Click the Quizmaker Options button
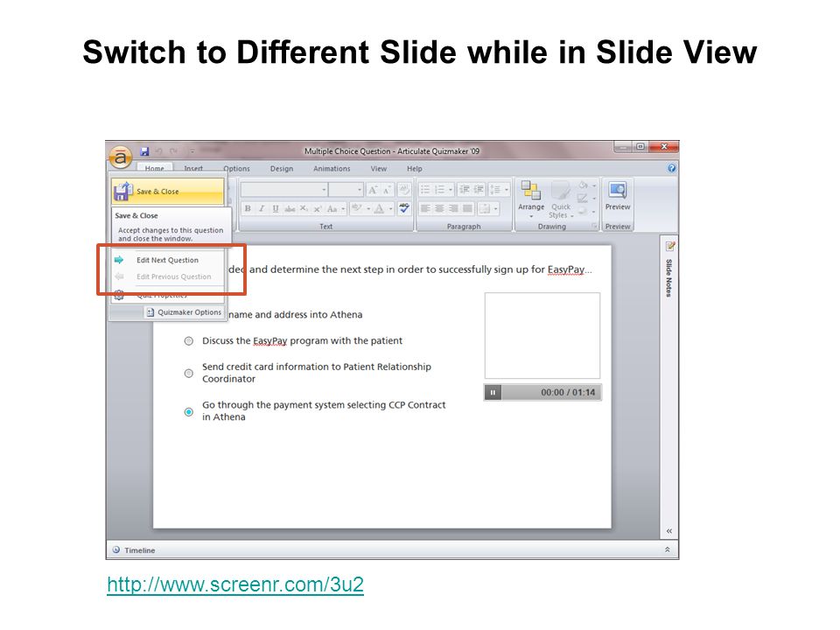Image resolution: width=840 pixels, height=630 pixels. pyautogui.click(x=184, y=312)
